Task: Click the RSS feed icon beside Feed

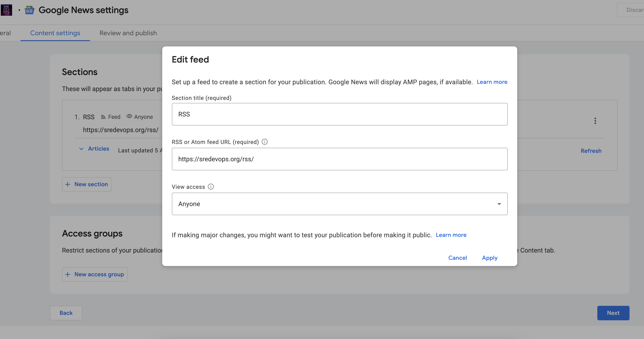Action: pos(103,117)
